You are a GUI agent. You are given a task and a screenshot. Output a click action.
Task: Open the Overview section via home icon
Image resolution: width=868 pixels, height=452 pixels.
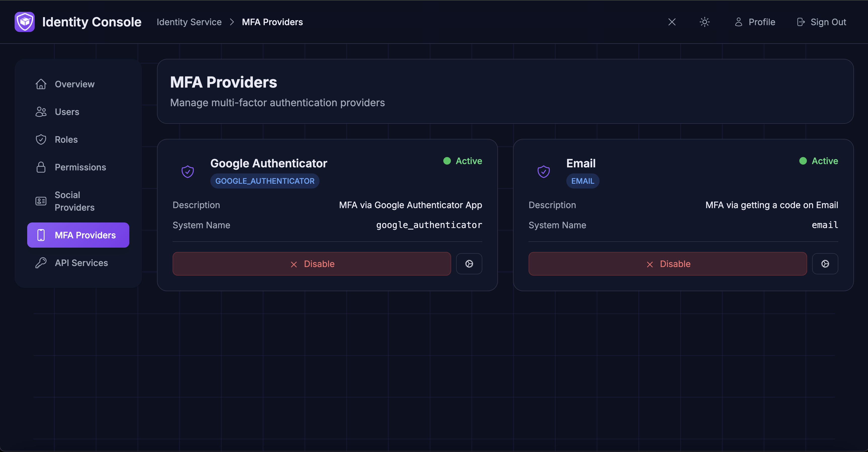click(x=41, y=84)
